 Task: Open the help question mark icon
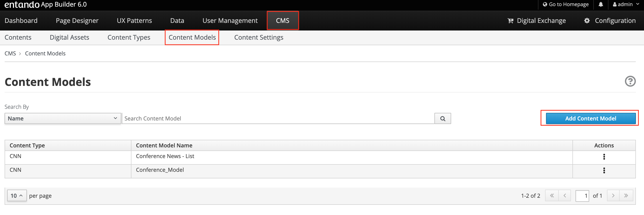pyautogui.click(x=630, y=81)
